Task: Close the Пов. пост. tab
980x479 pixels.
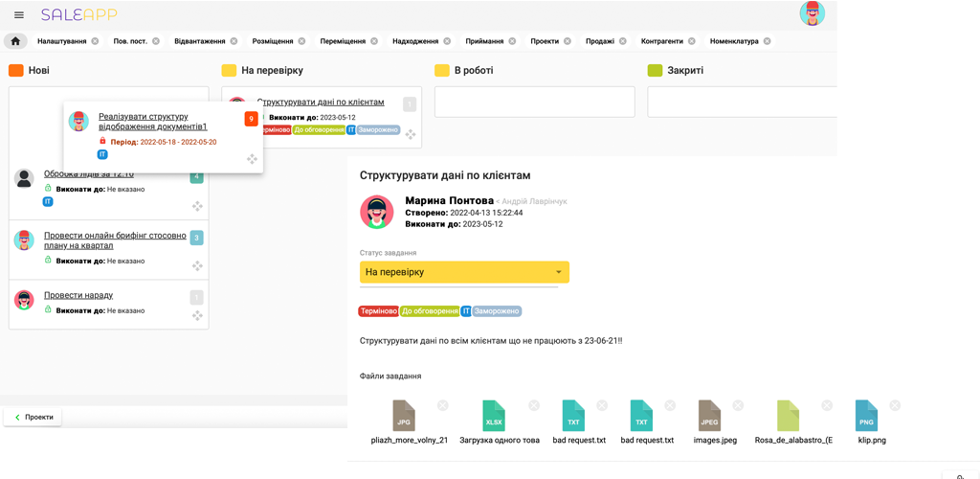Action: 156,41
